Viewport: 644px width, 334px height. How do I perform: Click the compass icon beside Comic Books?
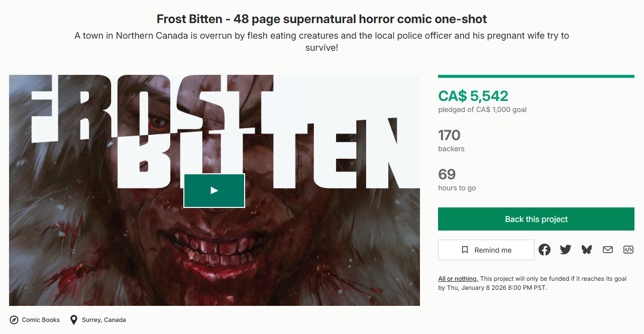coord(14,320)
